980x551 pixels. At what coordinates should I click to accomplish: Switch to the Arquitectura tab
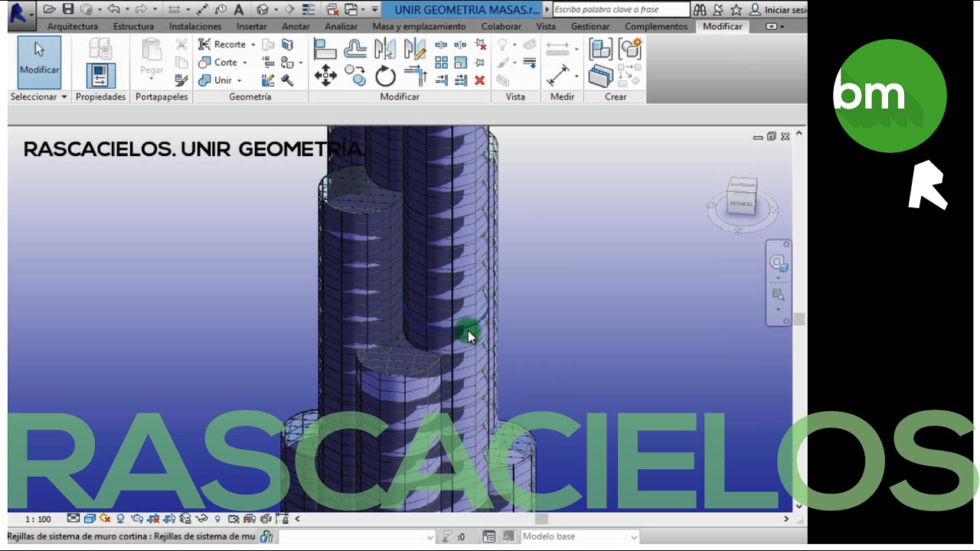(73, 26)
